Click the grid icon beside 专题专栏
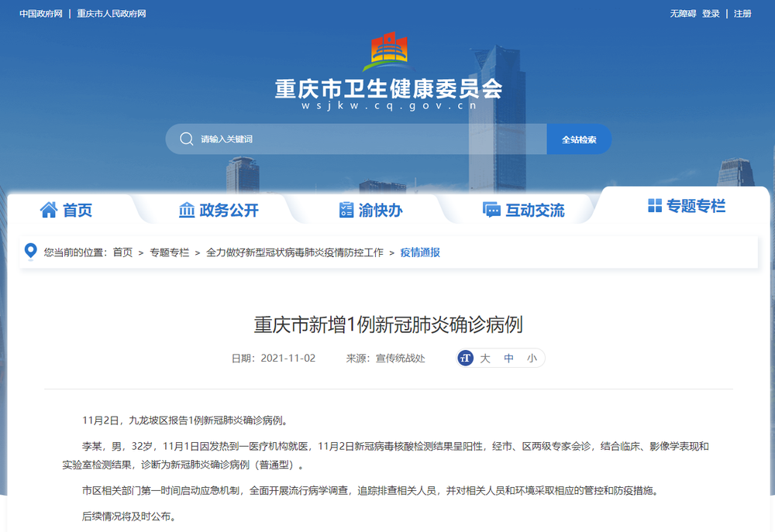 tap(655, 205)
